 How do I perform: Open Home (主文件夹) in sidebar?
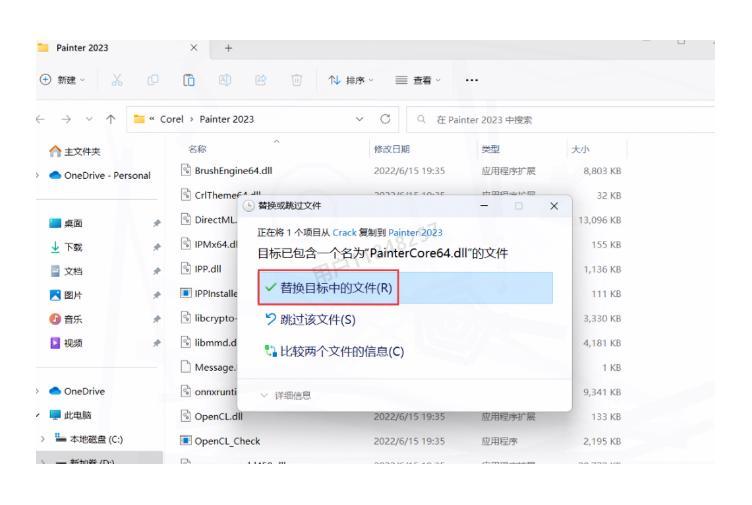[x=75, y=152]
